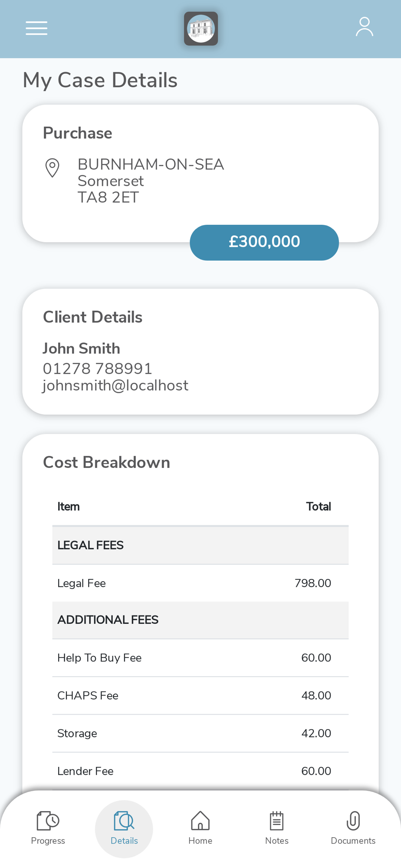Tap the LEGAL FEES section header
This screenshot has width=401, height=868.
[200, 545]
